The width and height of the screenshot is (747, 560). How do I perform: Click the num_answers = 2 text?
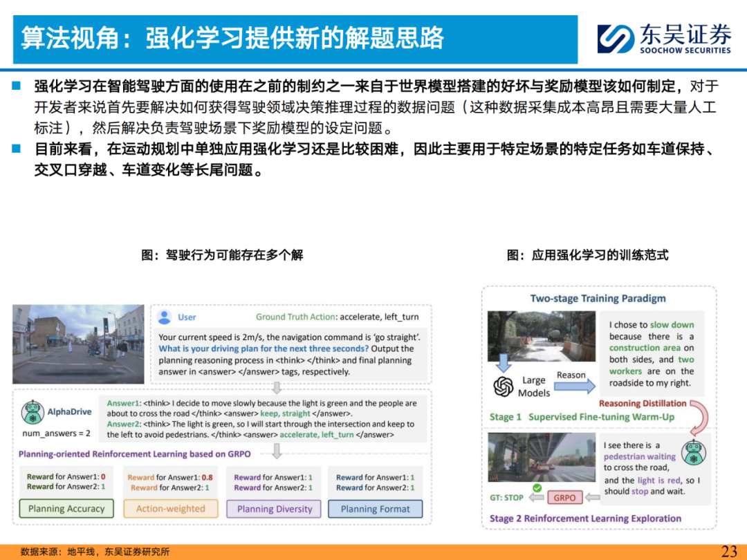[56, 433]
